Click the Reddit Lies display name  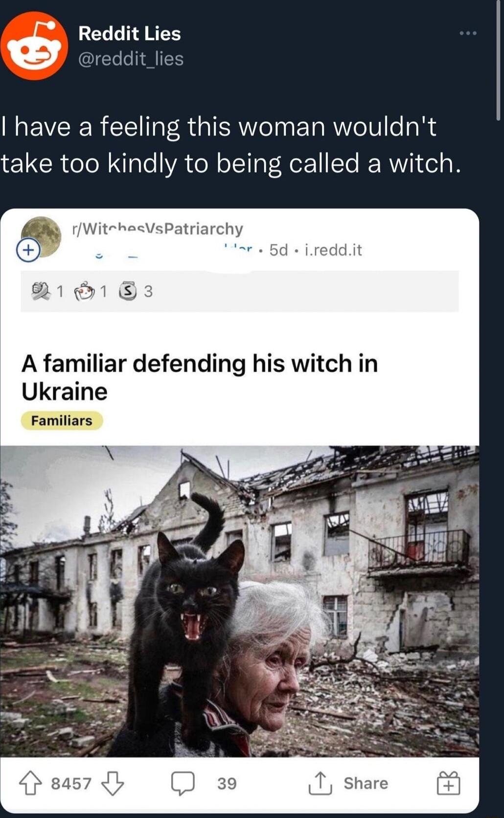(x=130, y=33)
